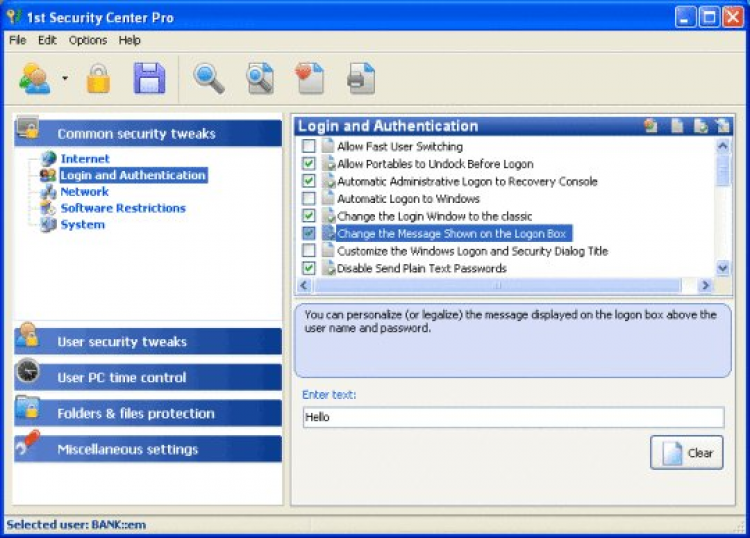This screenshot has height=538, width=750.
Task: Click the scroll down arrow of the tweaks list
Action: pyautogui.click(x=723, y=268)
